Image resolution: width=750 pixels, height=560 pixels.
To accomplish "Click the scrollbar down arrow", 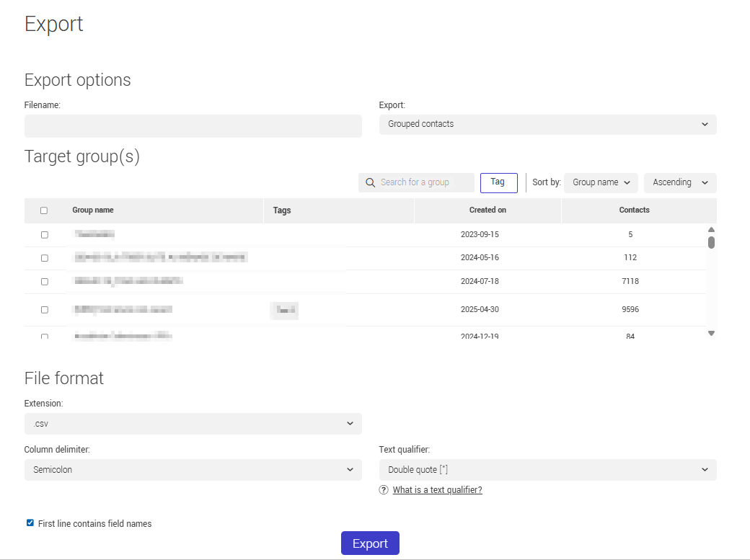I will pyautogui.click(x=711, y=333).
